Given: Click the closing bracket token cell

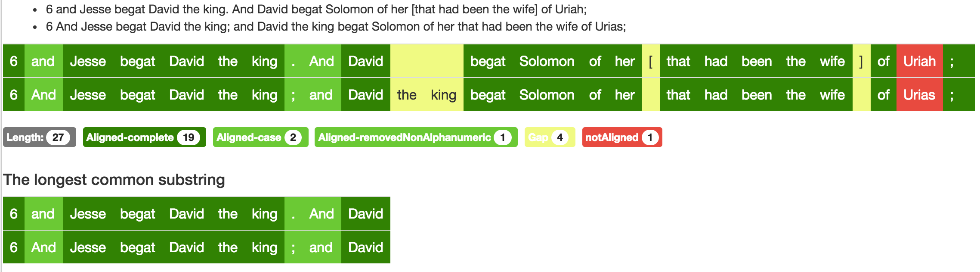Looking at the screenshot, I should (861, 61).
